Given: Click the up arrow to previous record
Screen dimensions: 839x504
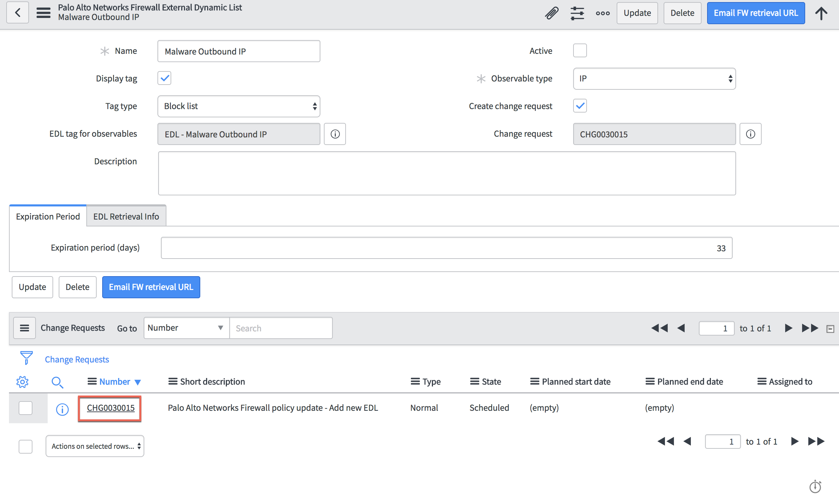Looking at the screenshot, I should (821, 13).
